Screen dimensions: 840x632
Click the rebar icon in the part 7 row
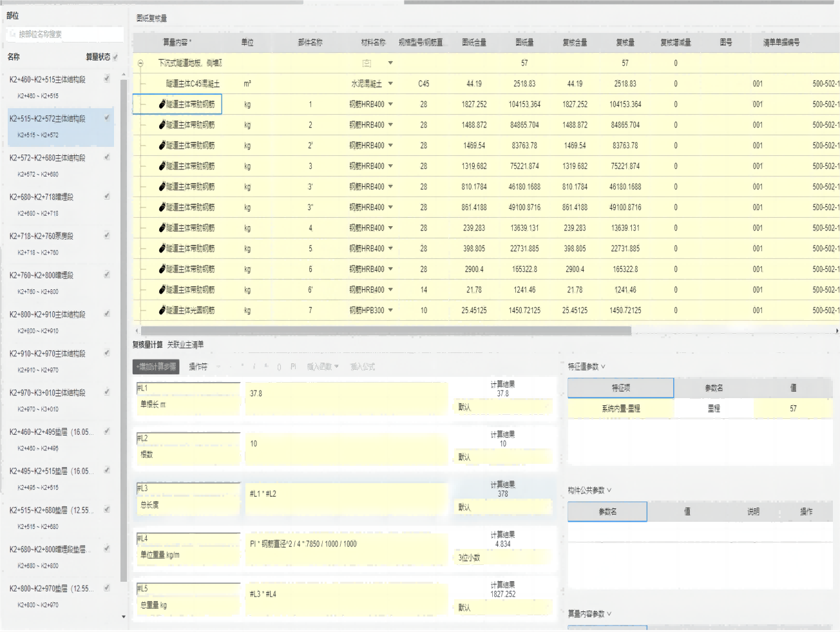[162, 311]
